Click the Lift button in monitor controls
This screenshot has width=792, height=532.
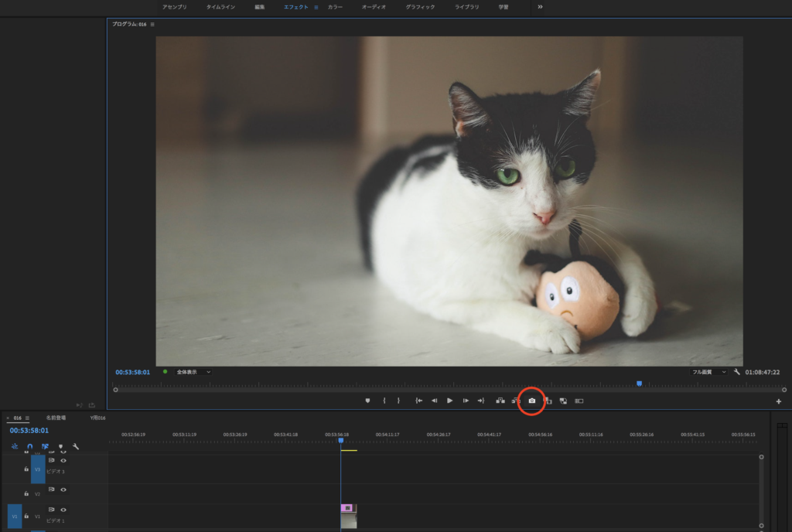click(x=500, y=401)
